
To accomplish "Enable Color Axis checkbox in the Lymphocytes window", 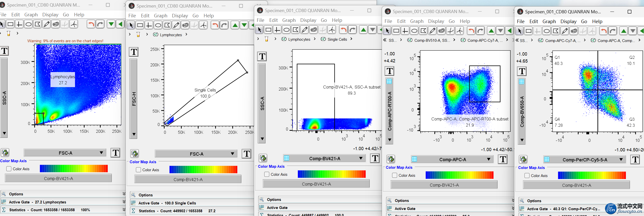I will point(138,170).
